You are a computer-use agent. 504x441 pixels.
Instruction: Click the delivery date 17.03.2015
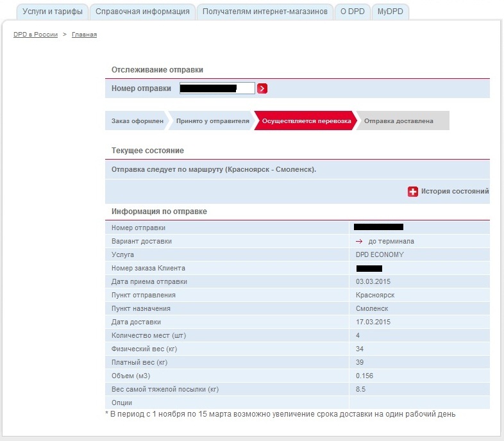(x=373, y=322)
